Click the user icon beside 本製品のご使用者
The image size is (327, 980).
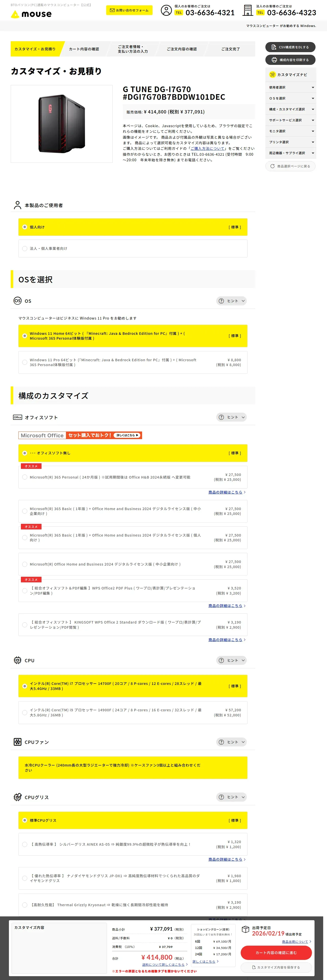click(x=18, y=205)
